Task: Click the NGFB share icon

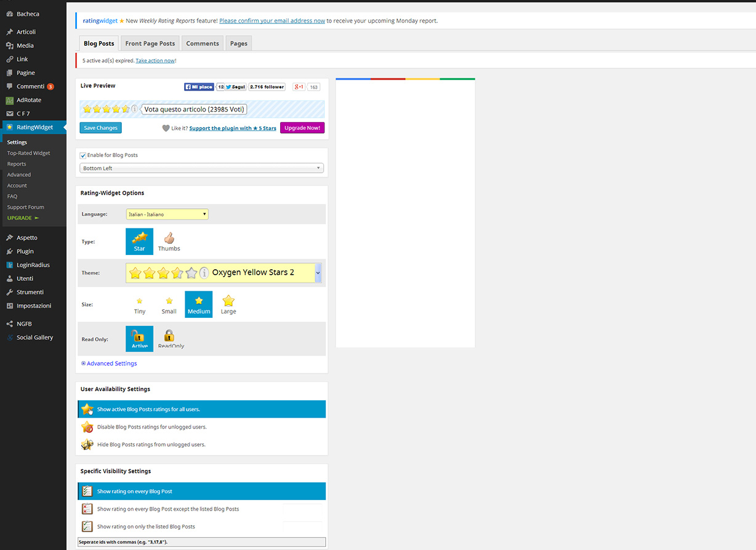Action: tap(10, 323)
